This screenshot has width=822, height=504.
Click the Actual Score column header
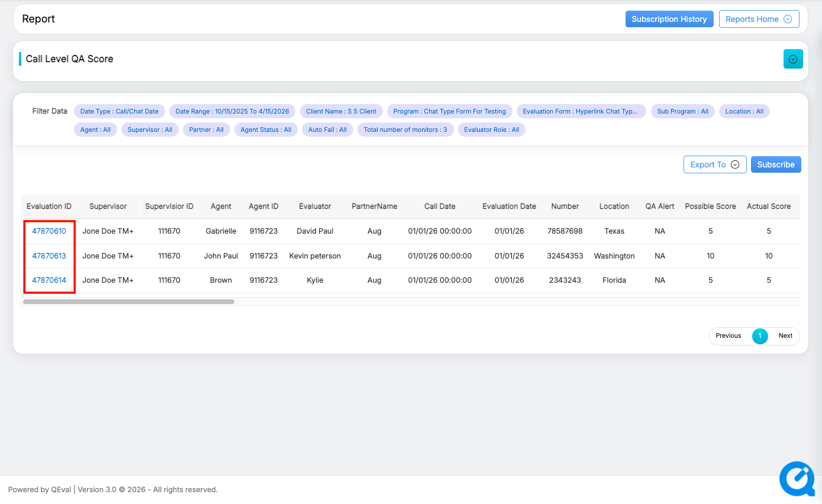768,206
